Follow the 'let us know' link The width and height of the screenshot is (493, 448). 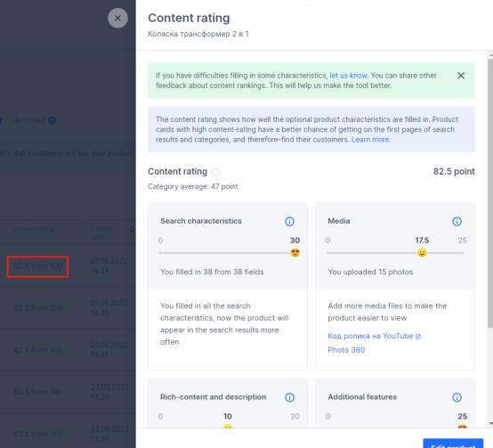(x=348, y=76)
